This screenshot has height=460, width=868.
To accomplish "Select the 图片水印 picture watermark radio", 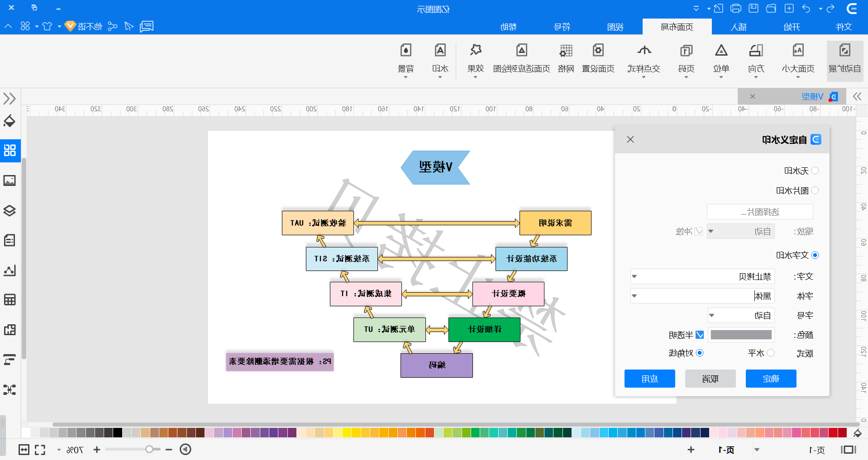I will 815,190.
